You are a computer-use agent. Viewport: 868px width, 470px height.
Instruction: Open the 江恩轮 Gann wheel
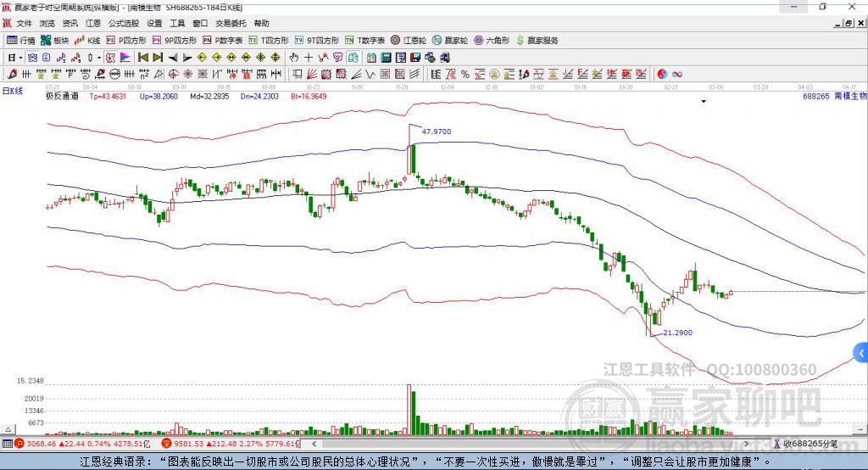pyautogui.click(x=409, y=41)
